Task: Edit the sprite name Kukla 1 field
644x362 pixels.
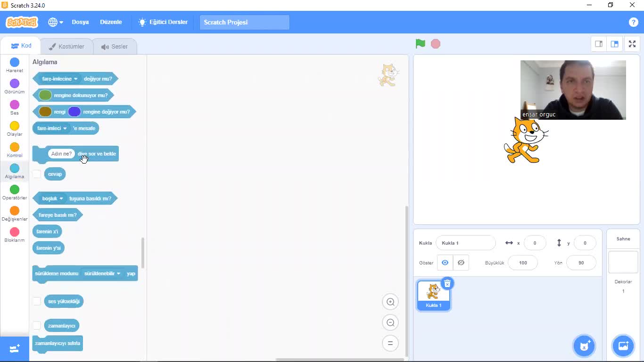Action: tap(466, 243)
